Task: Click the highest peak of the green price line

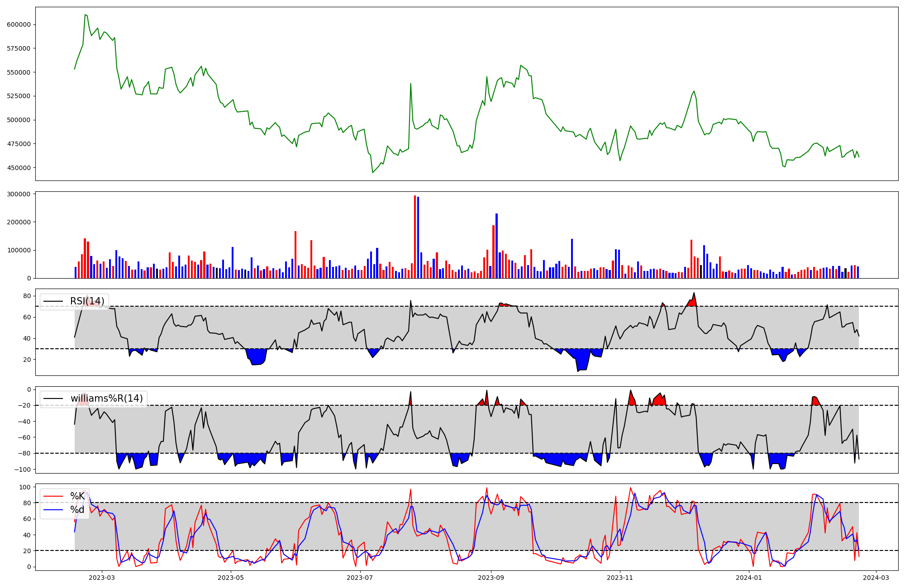Action: (x=85, y=15)
